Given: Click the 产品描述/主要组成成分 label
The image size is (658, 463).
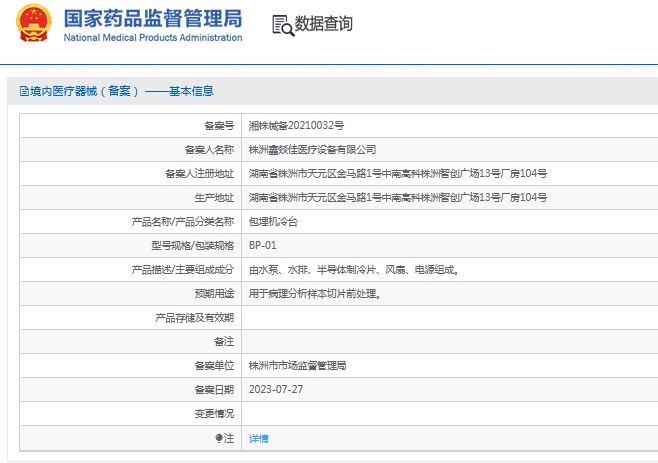Looking at the screenshot, I should point(183,270).
